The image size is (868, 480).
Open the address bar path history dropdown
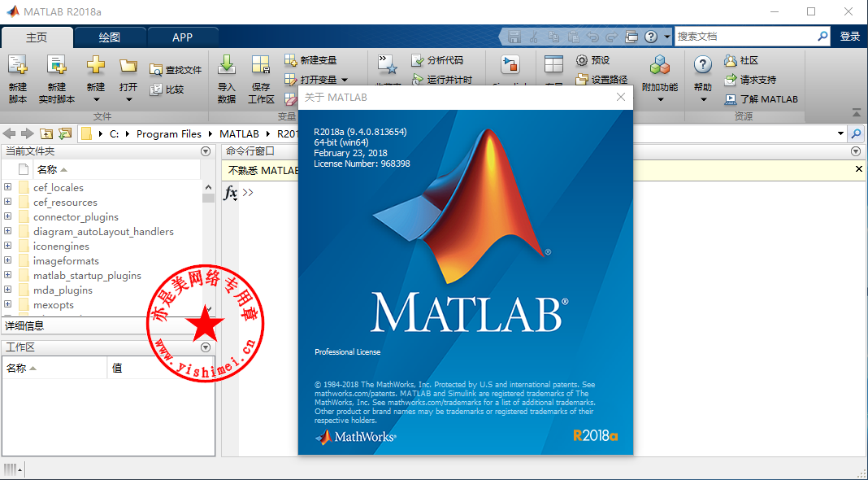pos(841,133)
